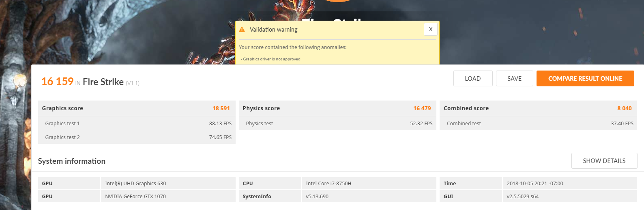The height and width of the screenshot is (210, 644).
Task: Click the 74.65 FPS result
Action: (220, 137)
